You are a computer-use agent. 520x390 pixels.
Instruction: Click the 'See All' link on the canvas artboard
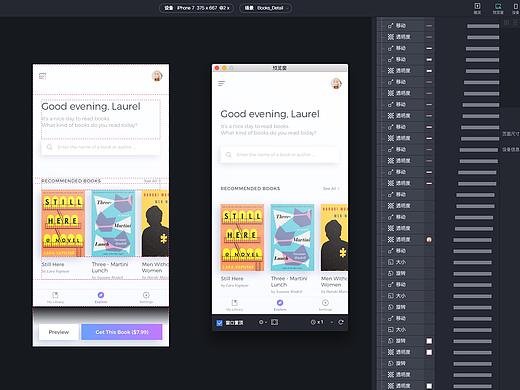tap(152, 181)
